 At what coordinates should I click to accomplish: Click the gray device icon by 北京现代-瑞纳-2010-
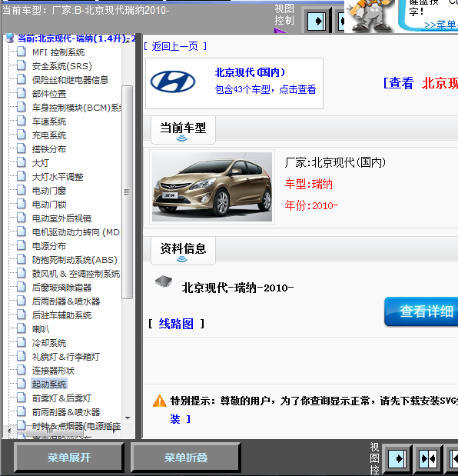(164, 281)
